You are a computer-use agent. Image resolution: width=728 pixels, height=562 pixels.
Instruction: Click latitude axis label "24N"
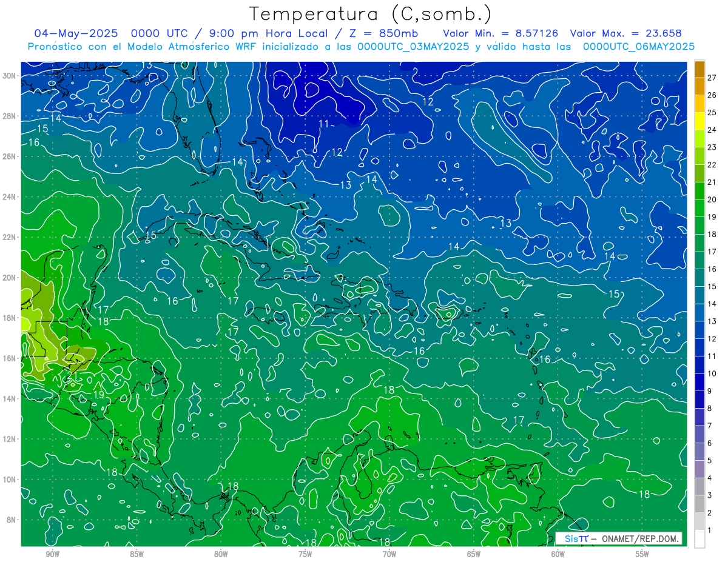[9, 197]
